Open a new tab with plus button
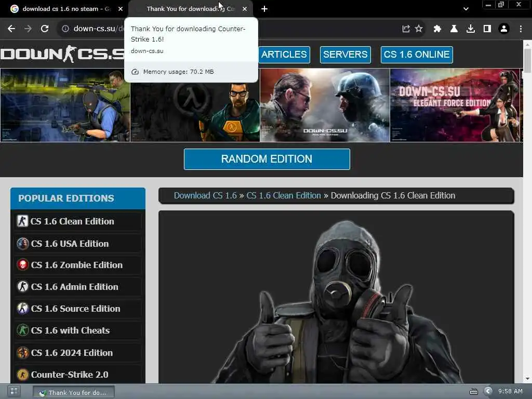 (264, 9)
